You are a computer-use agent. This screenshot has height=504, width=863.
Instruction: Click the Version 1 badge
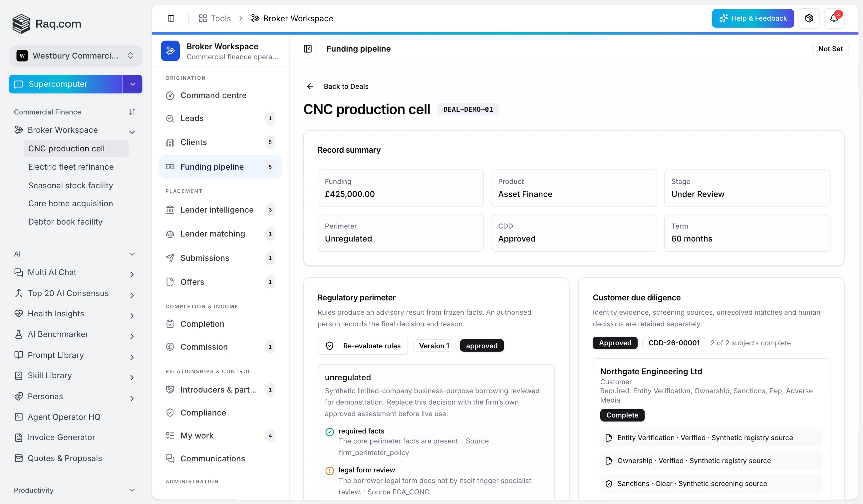click(x=434, y=346)
